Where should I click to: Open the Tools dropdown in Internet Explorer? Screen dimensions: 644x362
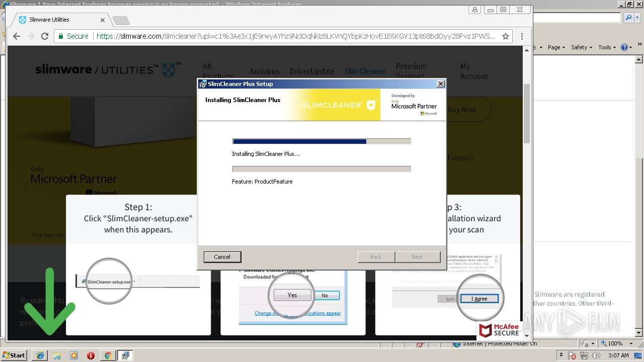pos(607,47)
